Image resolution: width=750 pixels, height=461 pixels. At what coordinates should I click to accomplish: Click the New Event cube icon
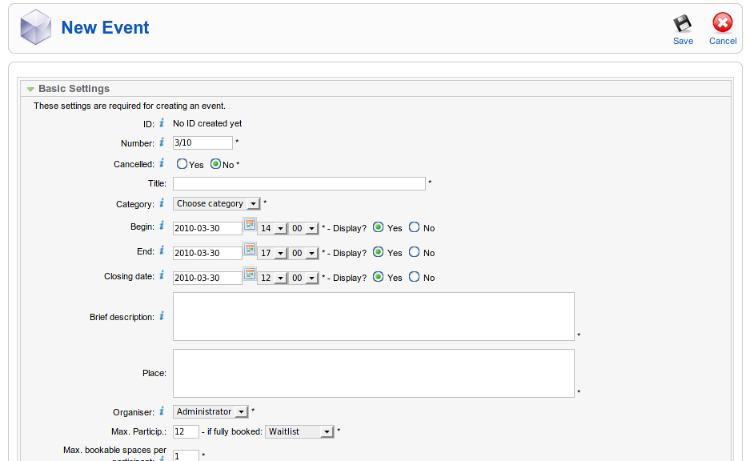[x=35, y=27]
